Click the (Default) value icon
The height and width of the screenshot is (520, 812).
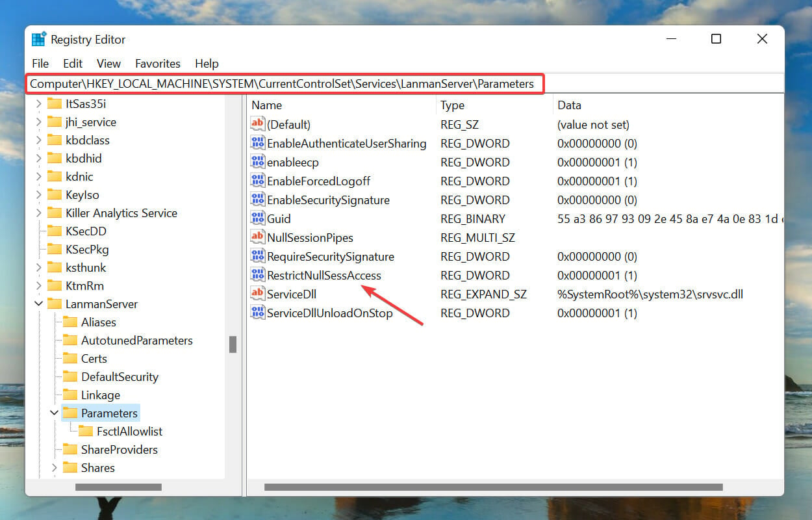click(258, 124)
